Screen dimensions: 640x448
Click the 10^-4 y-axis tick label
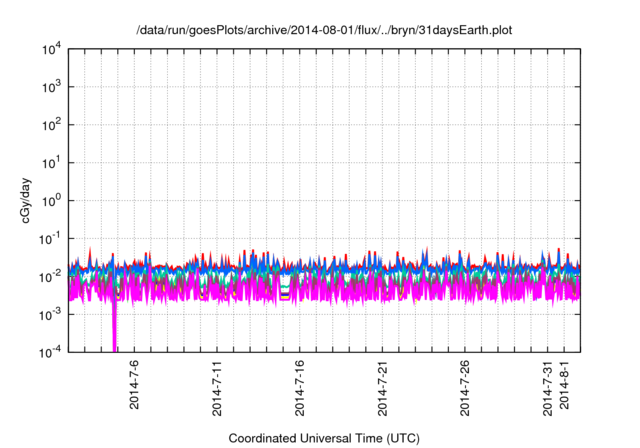[52, 351]
